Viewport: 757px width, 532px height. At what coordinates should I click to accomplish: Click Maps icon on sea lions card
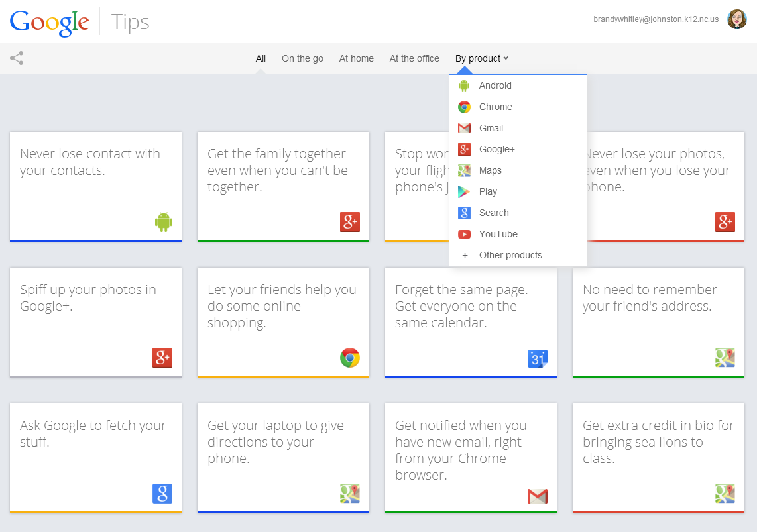(x=725, y=494)
